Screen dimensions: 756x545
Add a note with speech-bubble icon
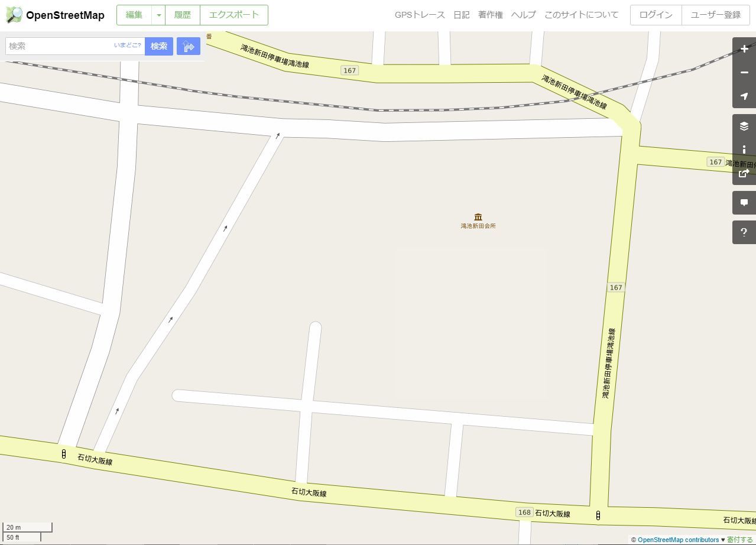coord(744,203)
